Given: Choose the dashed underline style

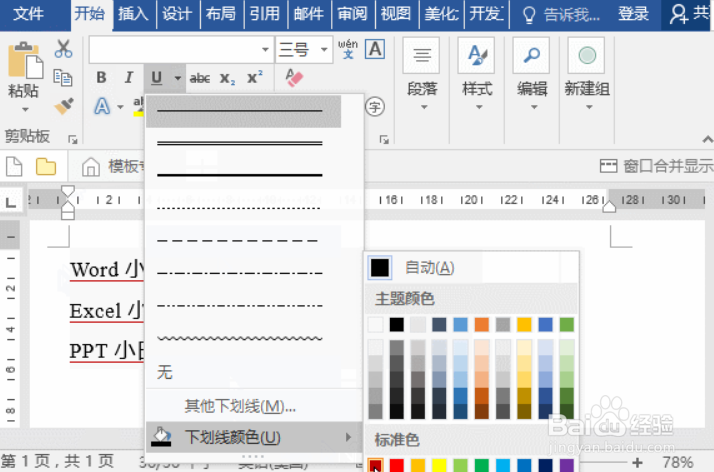Looking at the screenshot, I should (243, 240).
